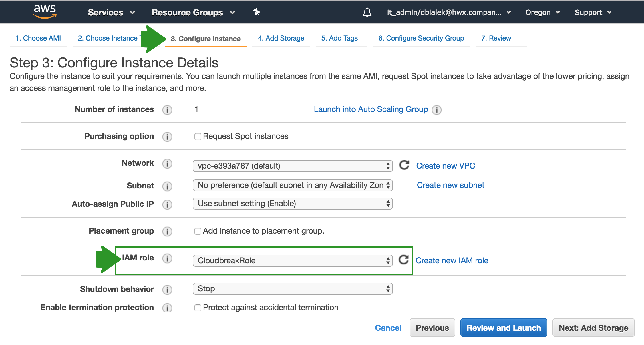Click info icon for Number of instances
Viewport: 644px width, 345px height.
click(167, 110)
